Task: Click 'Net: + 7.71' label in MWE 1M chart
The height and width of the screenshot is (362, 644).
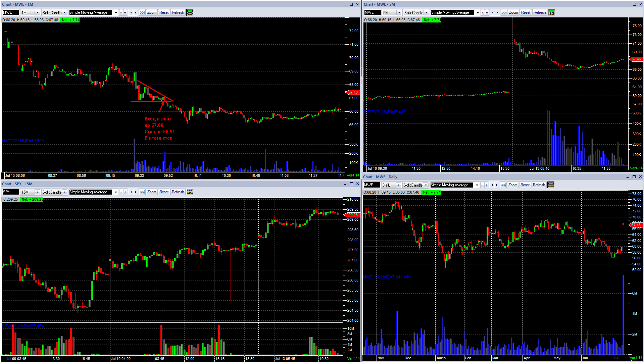Action: pos(70,20)
